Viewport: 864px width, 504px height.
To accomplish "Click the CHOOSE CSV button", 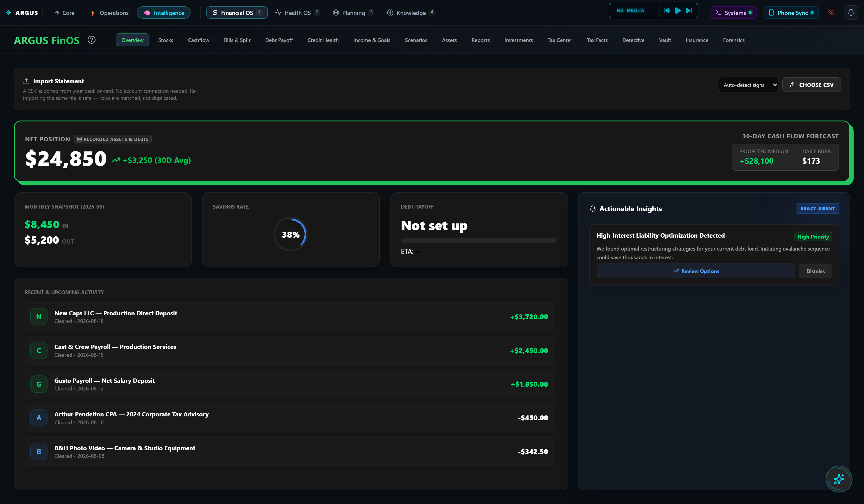I will click(x=811, y=85).
